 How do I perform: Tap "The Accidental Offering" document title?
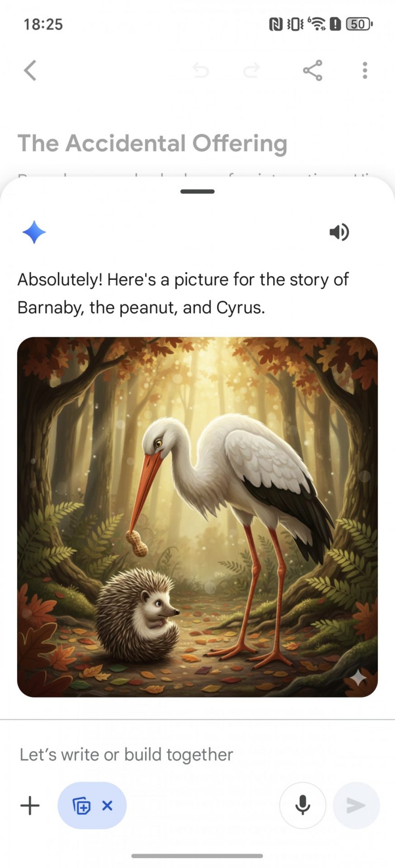152,143
